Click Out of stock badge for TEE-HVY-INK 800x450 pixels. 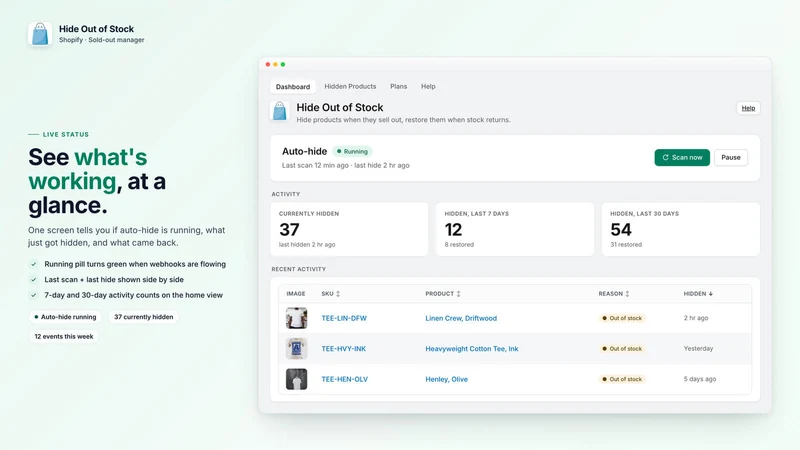point(622,349)
